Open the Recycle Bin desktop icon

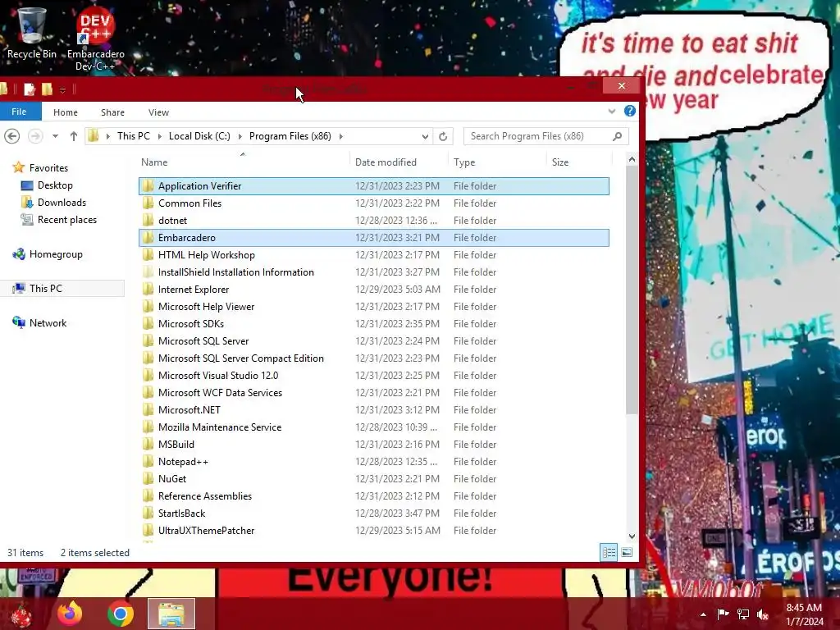31,32
